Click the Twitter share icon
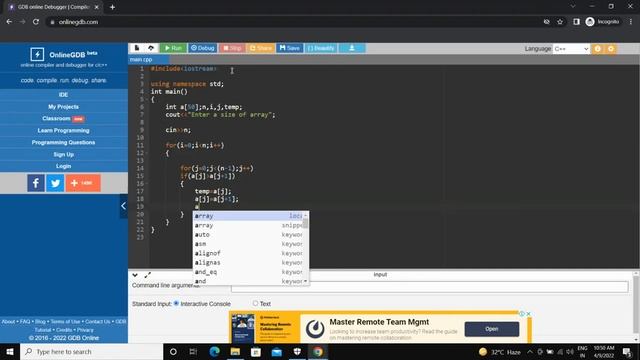 click(x=55, y=183)
